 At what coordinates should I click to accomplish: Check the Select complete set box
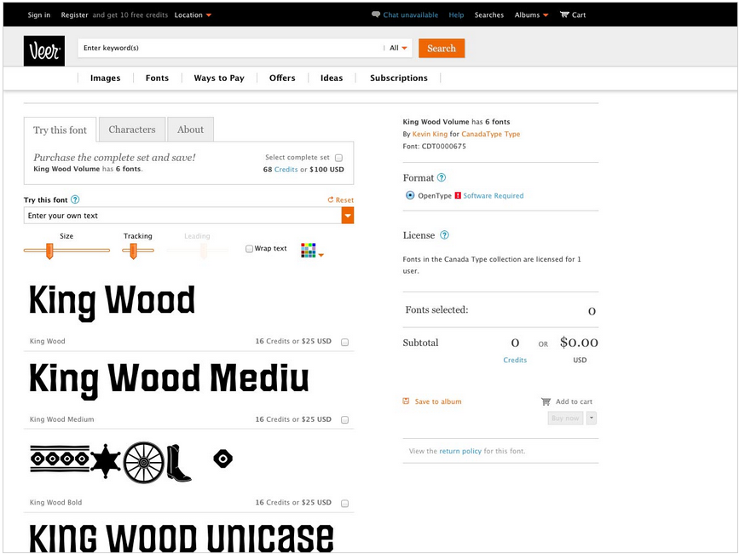coord(338,158)
